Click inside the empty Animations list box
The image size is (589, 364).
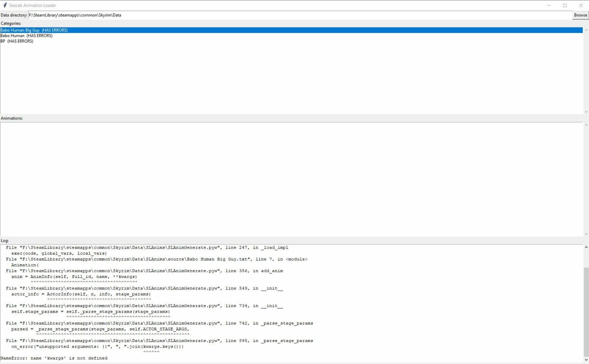[291, 179]
